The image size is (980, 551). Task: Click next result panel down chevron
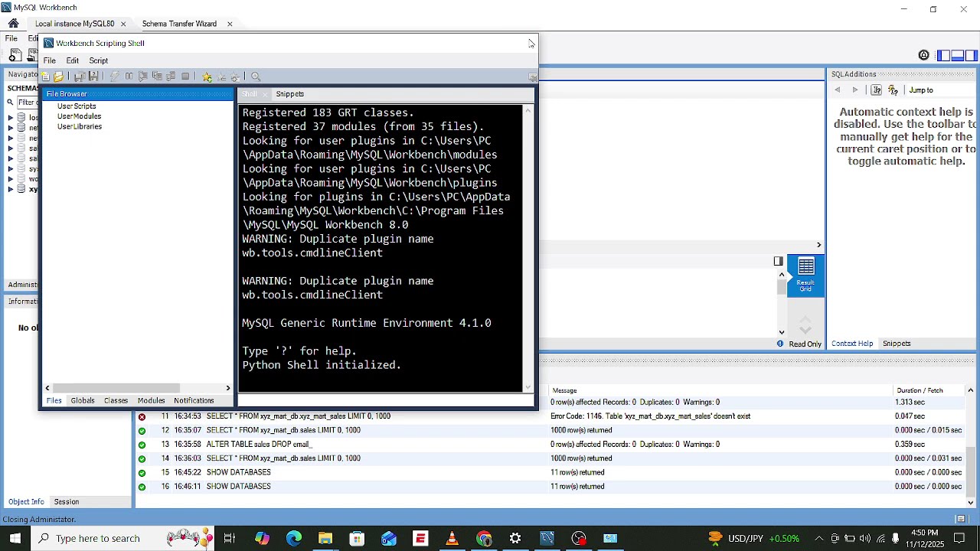(805, 330)
